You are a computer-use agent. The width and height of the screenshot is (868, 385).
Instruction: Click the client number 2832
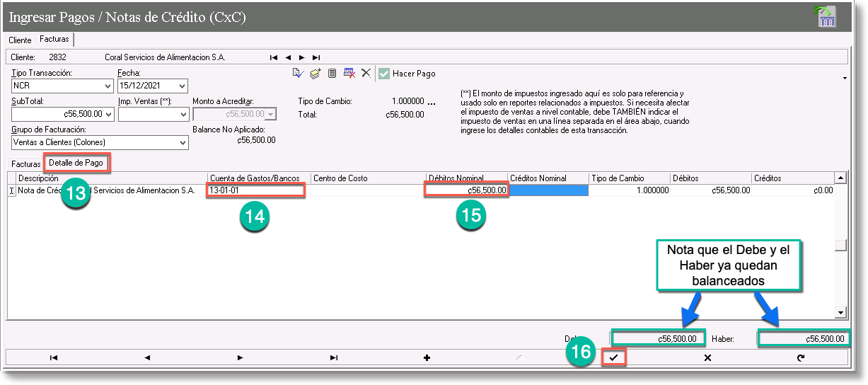point(58,57)
